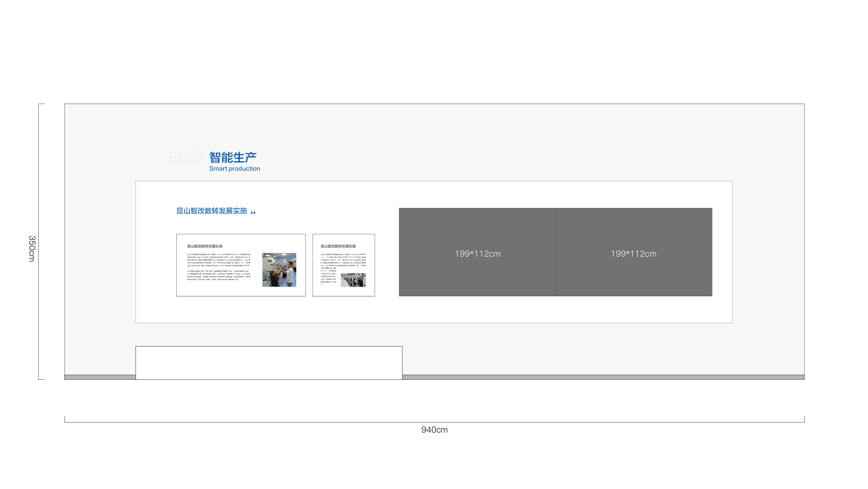868x489 pixels.
Task: Click the gray floor baseboard strip
Action: tap(603, 377)
